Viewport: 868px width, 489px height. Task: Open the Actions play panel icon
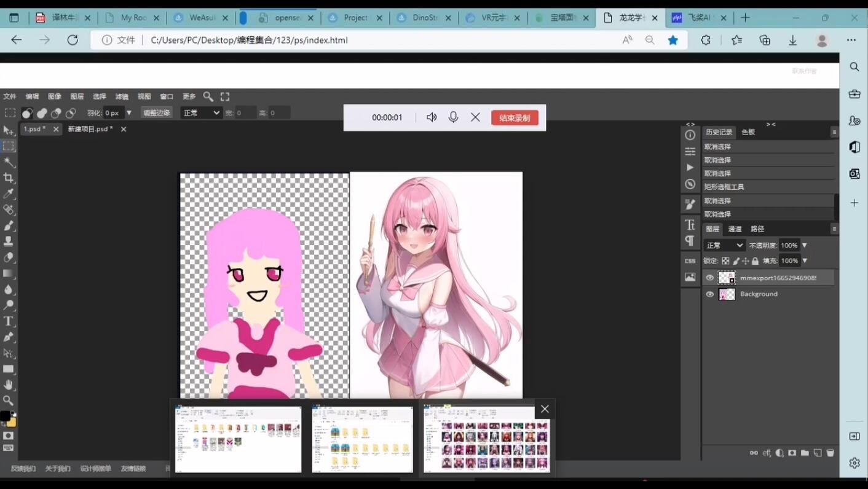tap(690, 167)
